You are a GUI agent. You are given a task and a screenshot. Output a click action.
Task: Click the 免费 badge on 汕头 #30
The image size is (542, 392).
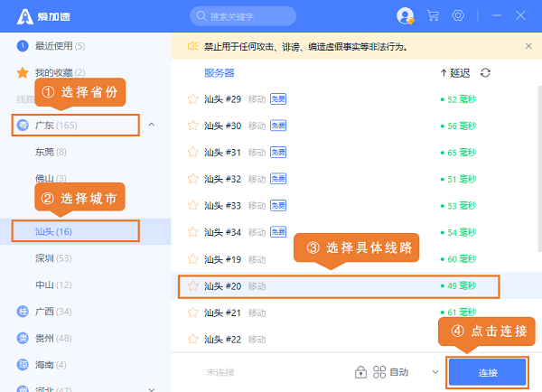click(x=278, y=126)
